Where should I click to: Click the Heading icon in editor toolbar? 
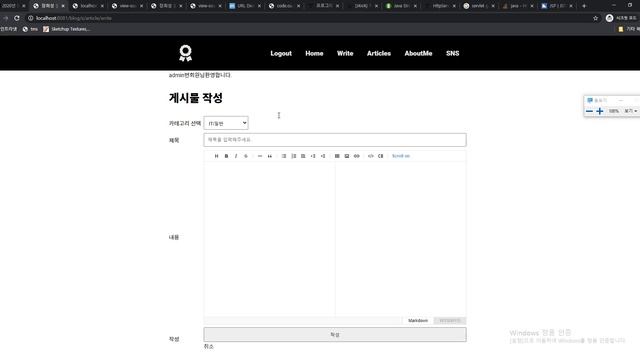point(216,156)
